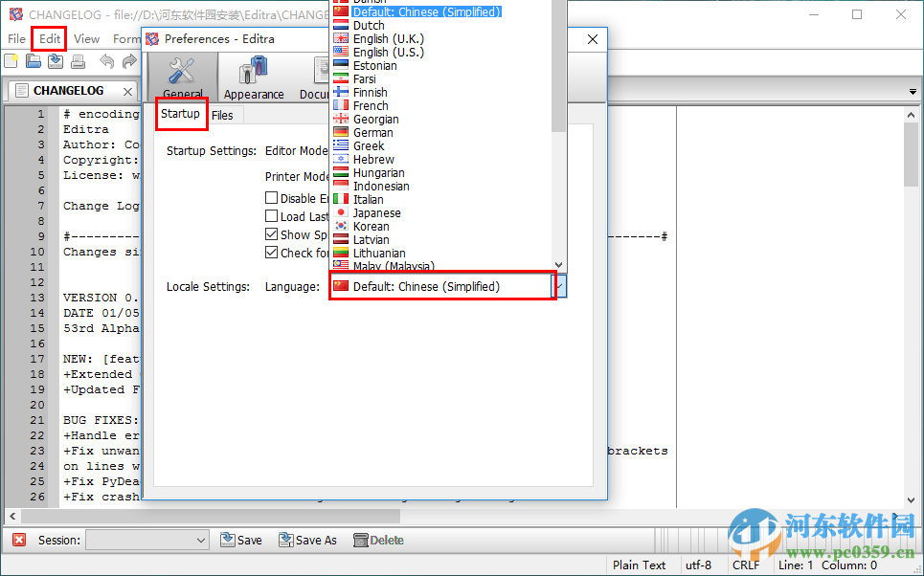Click the language list scrollbar thumb
924x576 pixels.
(558, 65)
